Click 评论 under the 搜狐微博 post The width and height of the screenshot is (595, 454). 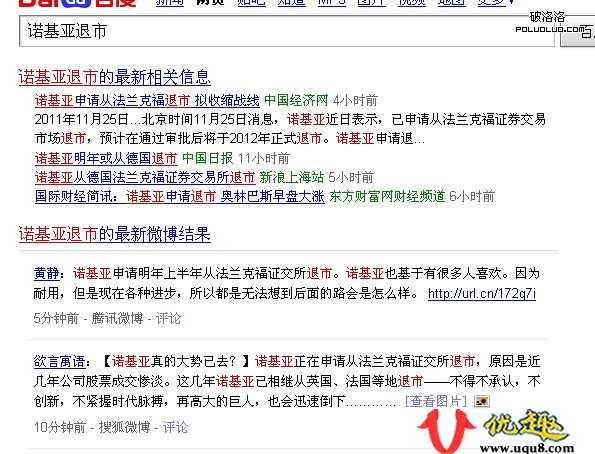point(175,427)
